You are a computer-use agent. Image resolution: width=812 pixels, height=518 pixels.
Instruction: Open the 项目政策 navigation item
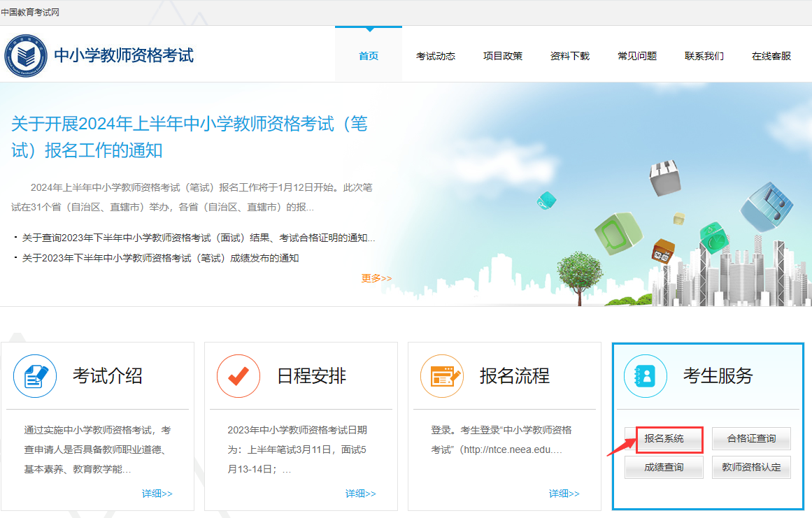click(x=503, y=56)
